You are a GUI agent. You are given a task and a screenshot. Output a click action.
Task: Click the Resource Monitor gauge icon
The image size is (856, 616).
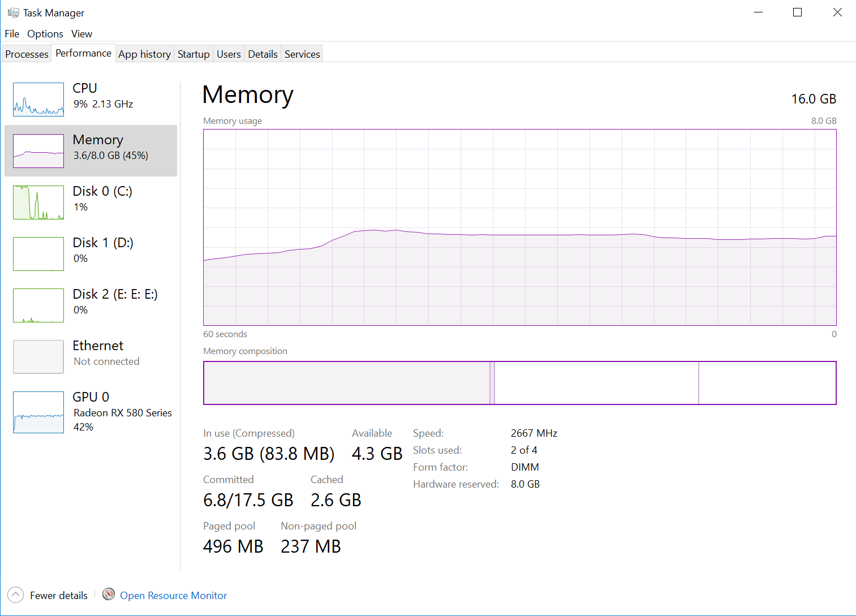click(109, 595)
